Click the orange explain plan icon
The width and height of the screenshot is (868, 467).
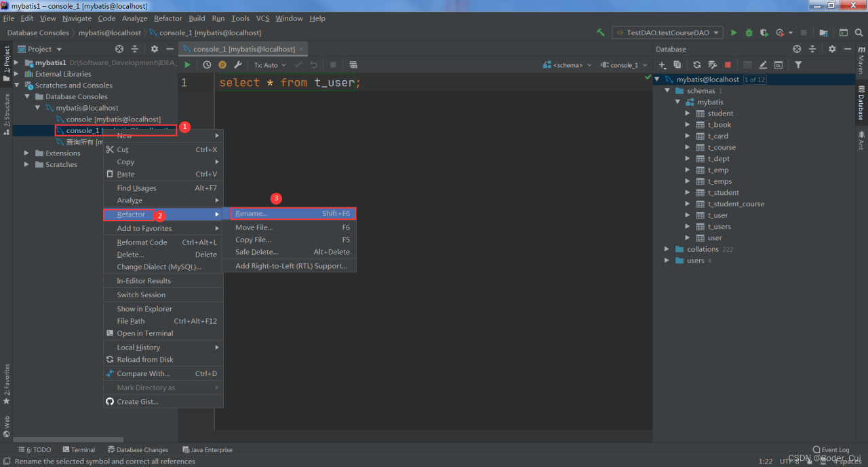pos(222,65)
